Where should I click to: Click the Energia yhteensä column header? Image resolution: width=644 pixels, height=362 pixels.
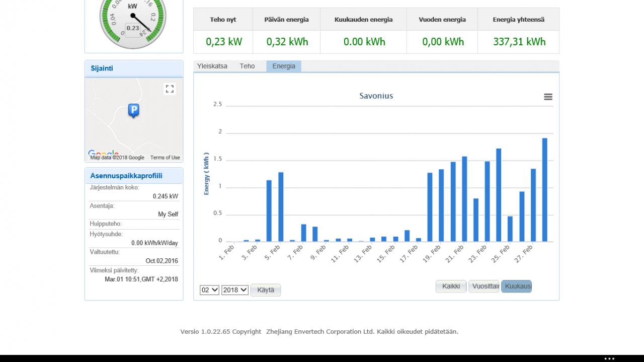point(519,20)
